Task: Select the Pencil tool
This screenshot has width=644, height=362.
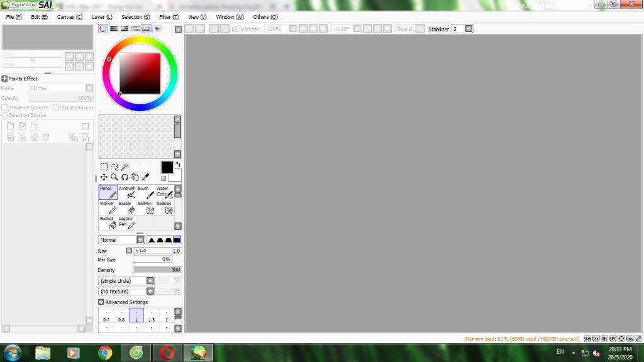Action: 108,192
